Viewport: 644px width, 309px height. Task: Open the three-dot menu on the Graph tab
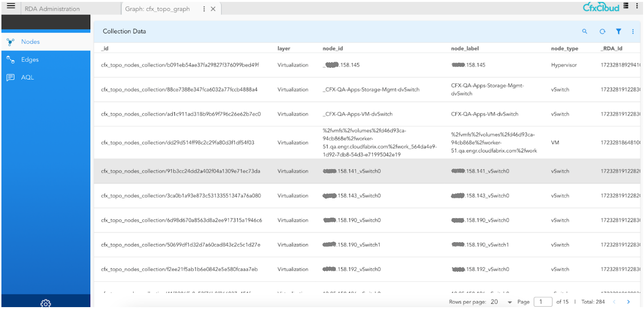point(204,9)
